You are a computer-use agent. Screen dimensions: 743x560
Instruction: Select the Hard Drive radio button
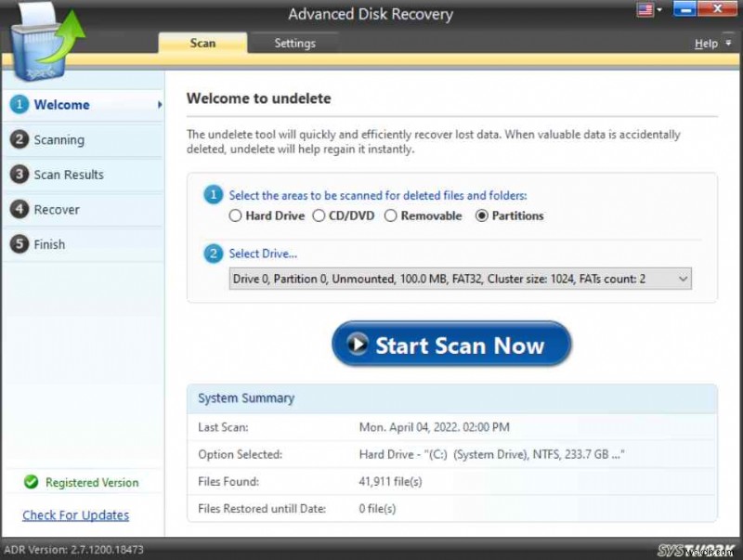point(236,215)
